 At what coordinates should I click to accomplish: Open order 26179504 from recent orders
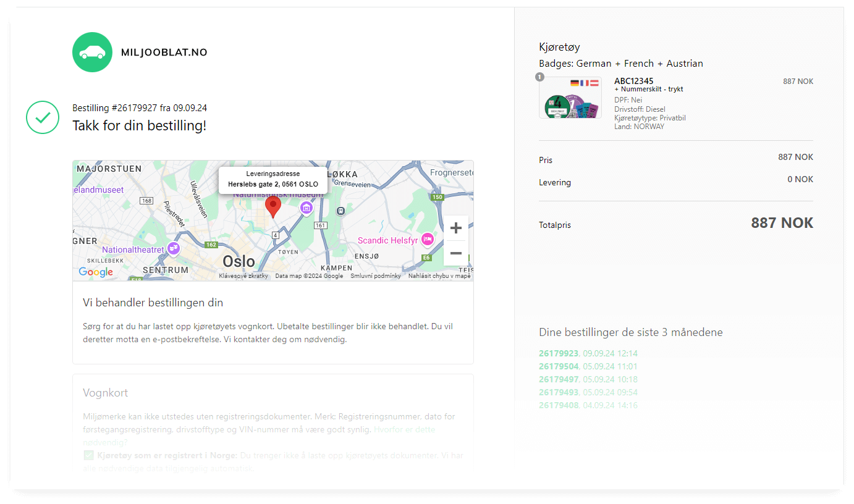(x=558, y=366)
